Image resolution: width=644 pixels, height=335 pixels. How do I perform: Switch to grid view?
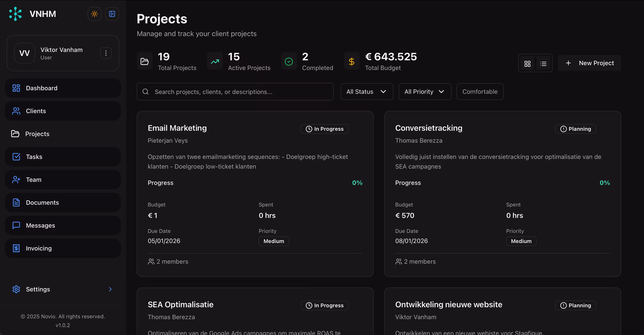click(527, 64)
